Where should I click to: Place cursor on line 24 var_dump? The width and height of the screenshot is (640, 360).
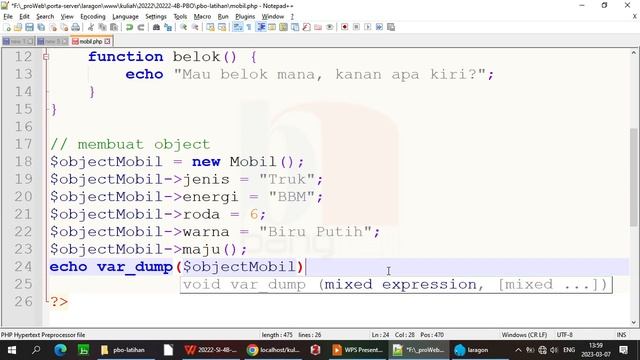pos(135,267)
